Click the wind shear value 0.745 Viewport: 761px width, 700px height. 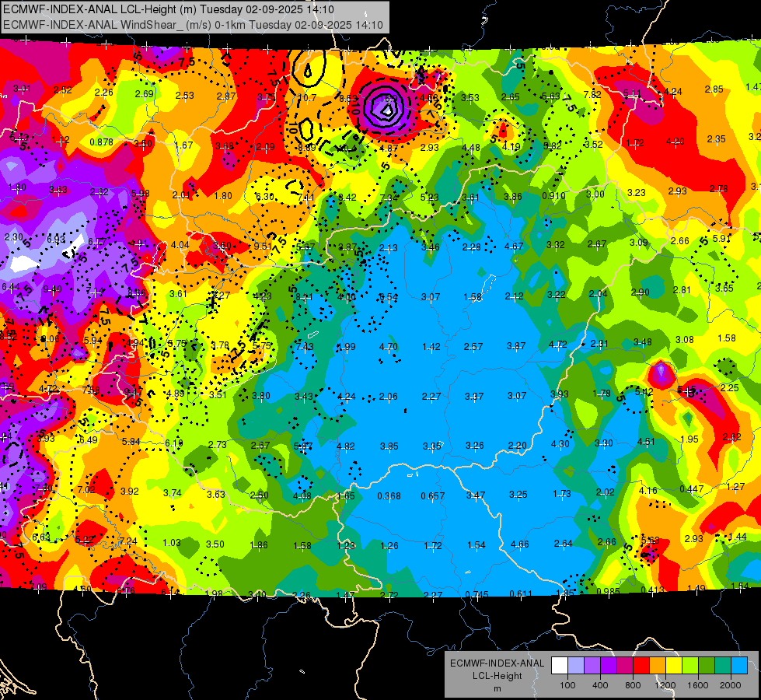476,594
